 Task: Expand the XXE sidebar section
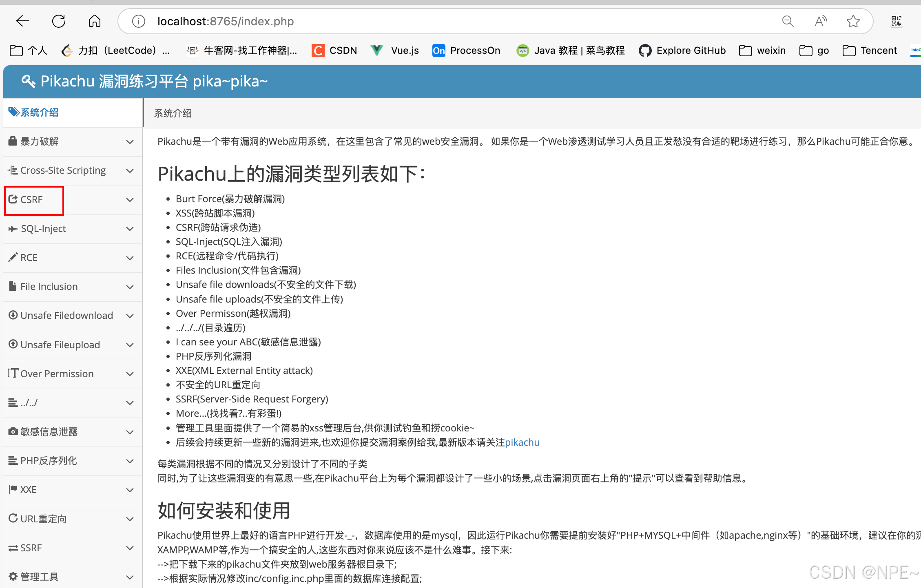pos(29,490)
